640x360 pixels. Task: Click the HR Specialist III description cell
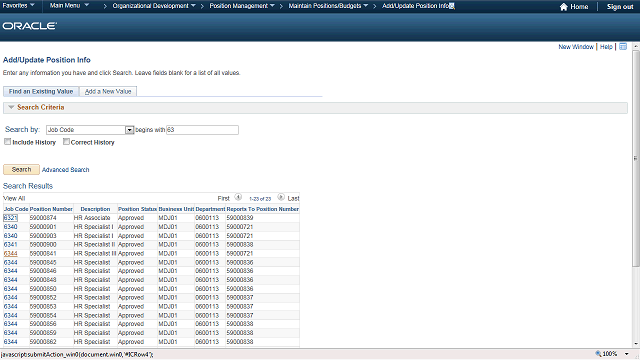click(95, 253)
